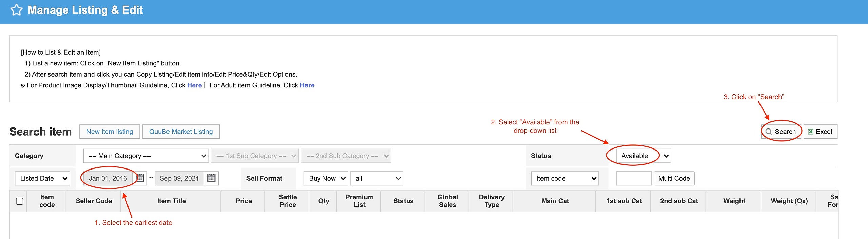Screen dimensions: 868x239
Task: Click the New Item listing button
Action: point(110,132)
